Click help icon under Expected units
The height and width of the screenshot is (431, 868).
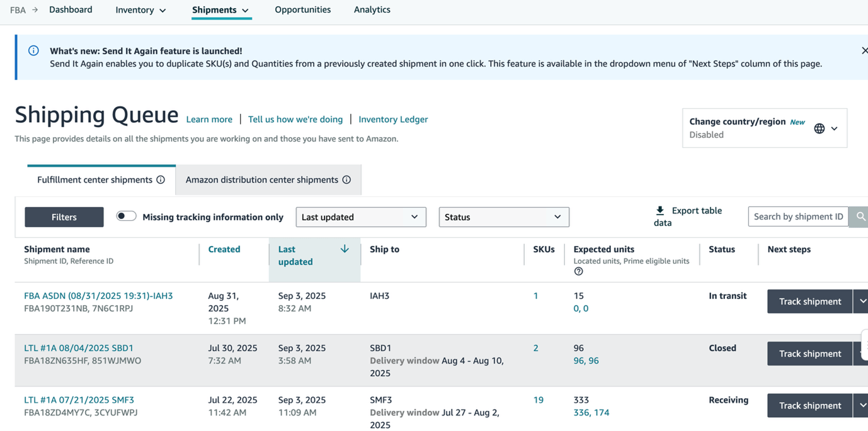point(578,272)
